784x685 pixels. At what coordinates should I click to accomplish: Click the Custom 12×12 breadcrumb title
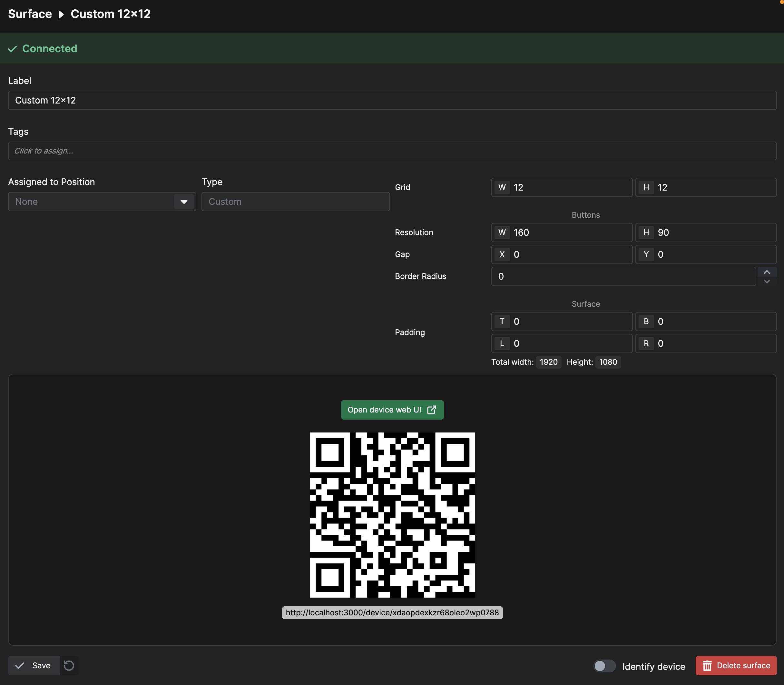111,14
